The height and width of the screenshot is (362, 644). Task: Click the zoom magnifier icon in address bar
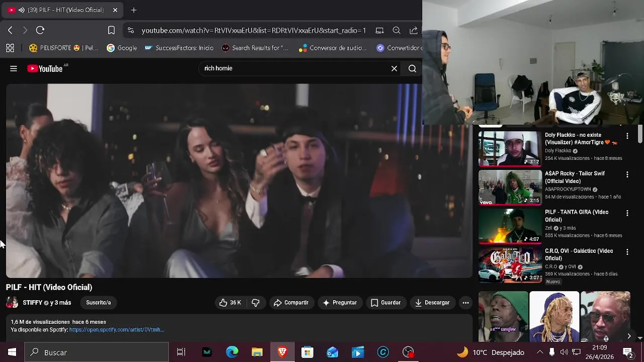pos(396,30)
